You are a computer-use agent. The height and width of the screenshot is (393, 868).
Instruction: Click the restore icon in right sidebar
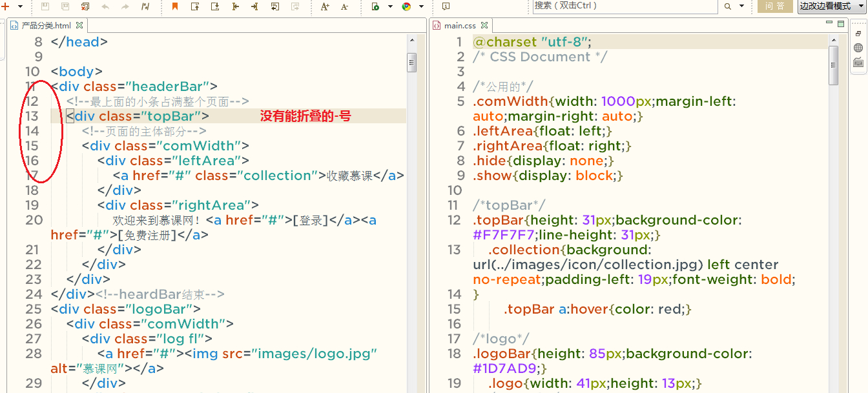coord(858,33)
